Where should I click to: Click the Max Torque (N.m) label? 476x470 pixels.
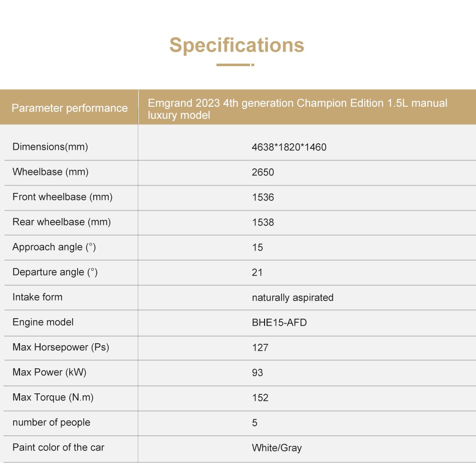tap(53, 397)
